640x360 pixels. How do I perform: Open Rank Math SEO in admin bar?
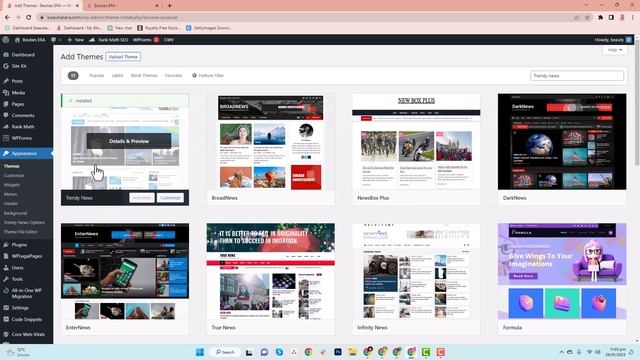109,40
